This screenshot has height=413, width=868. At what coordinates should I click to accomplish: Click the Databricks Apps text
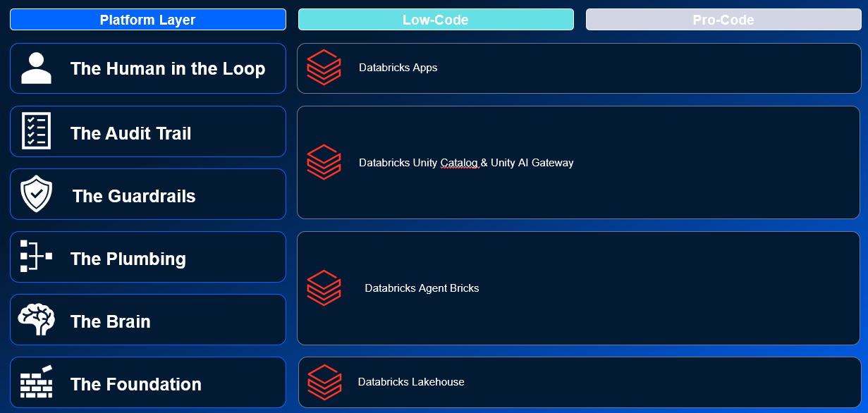pyautogui.click(x=398, y=68)
